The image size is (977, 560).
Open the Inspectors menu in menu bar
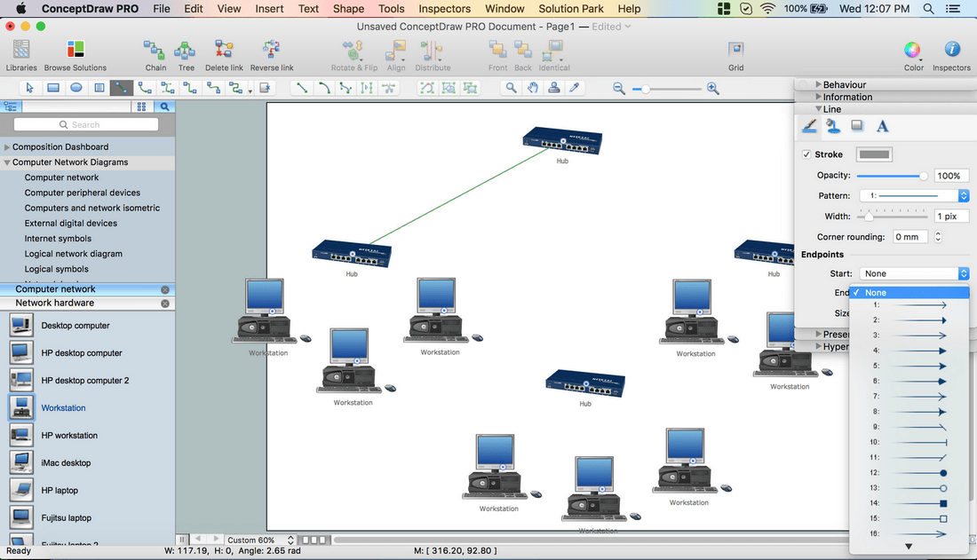[444, 9]
